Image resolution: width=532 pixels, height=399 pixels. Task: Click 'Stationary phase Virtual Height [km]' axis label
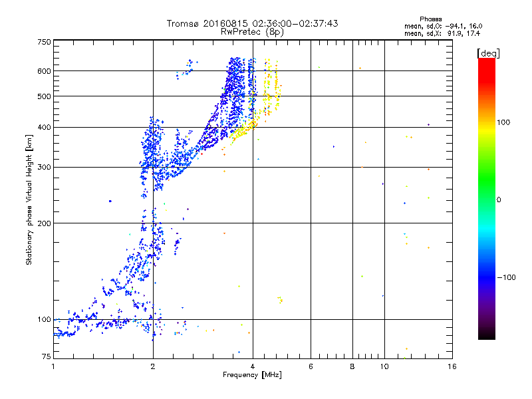click(29, 199)
